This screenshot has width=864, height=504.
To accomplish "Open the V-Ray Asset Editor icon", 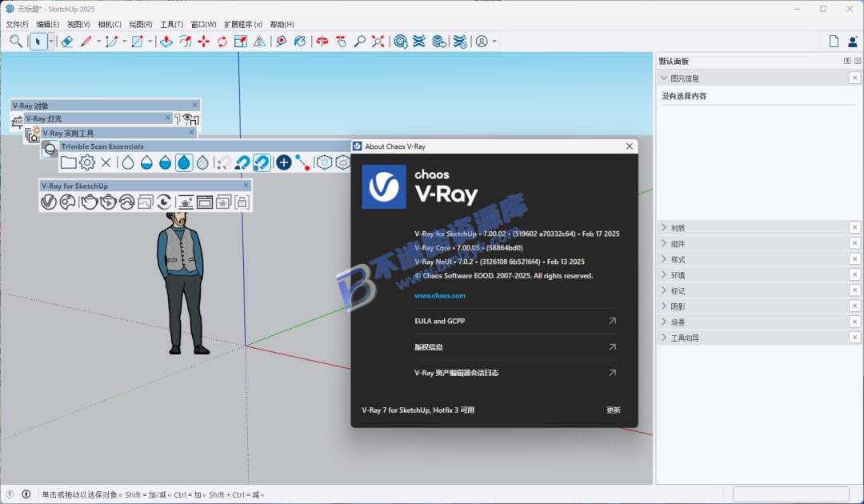I will coord(49,202).
